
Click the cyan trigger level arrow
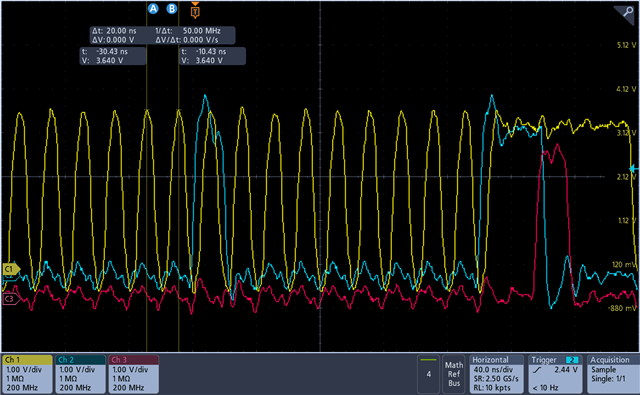coord(634,168)
